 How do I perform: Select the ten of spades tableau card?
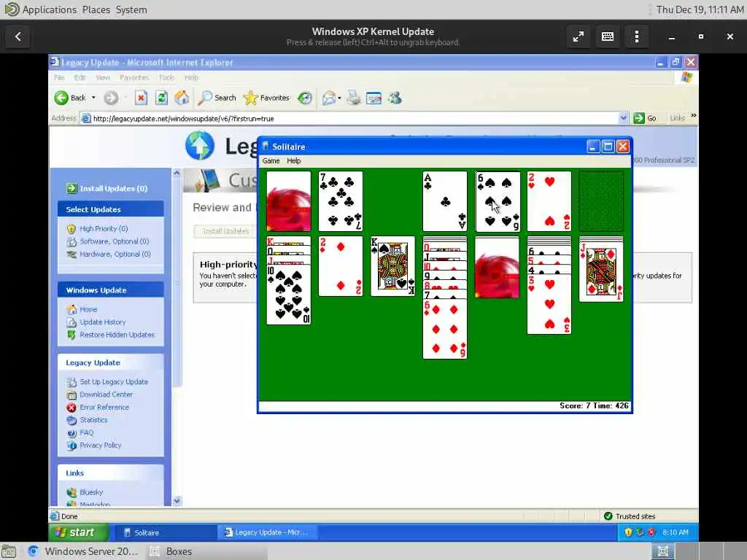289,295
